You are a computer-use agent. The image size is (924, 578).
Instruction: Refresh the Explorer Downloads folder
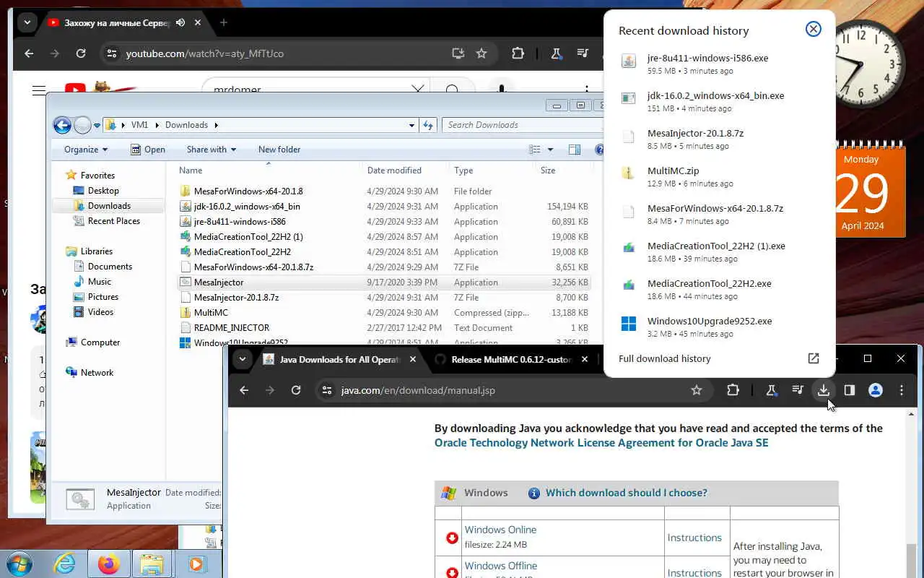pos(428,125)
